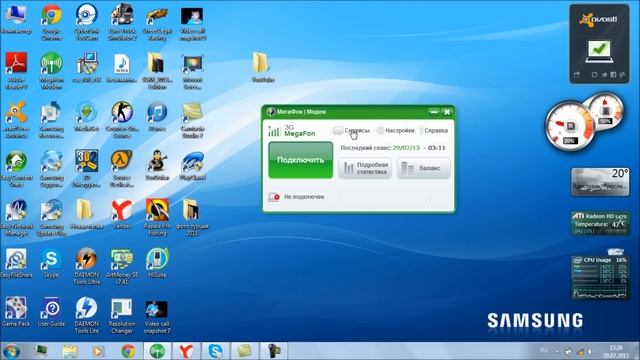Select the User Guide desktop shortcut
The width and height of the screenshot is (640, 360).
pyautogui.click(x=51, y=312)
